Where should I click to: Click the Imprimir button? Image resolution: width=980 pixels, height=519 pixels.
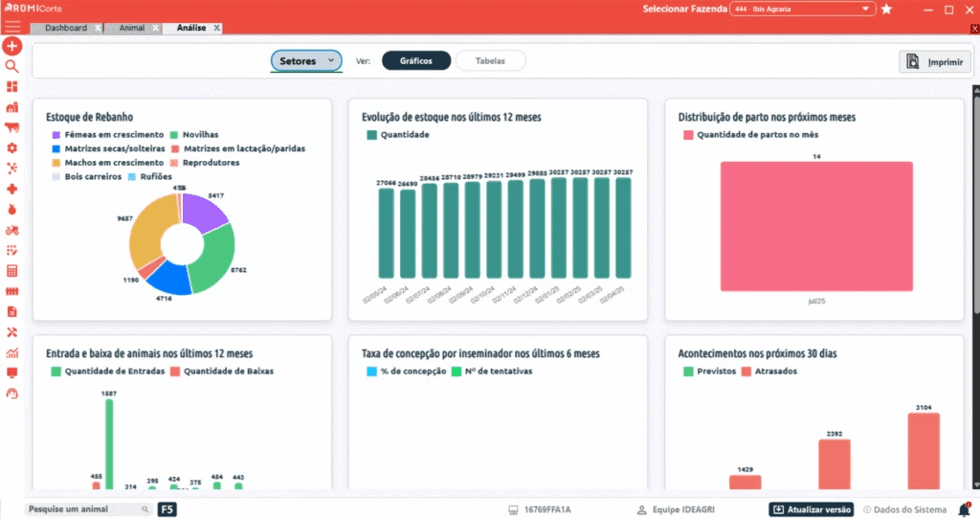935,61
